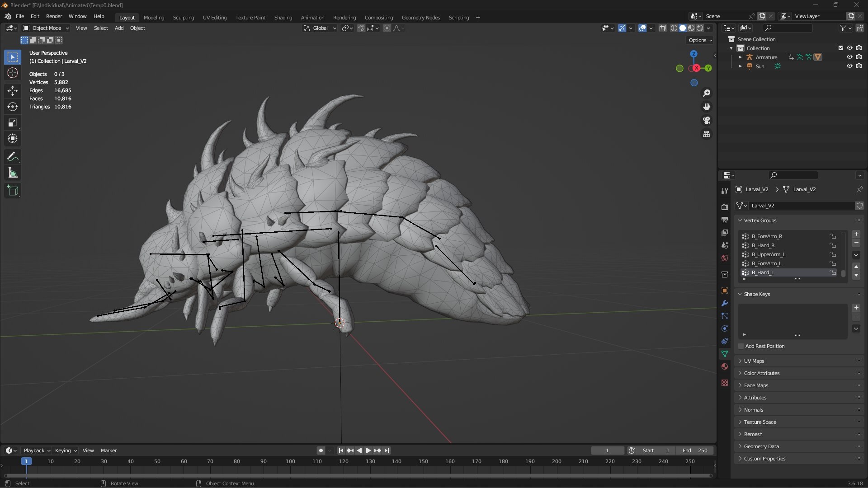The height and width of the screenshot is (488, 868).
Task: Toggle proportional editing
Action: [x=387, y=28]
